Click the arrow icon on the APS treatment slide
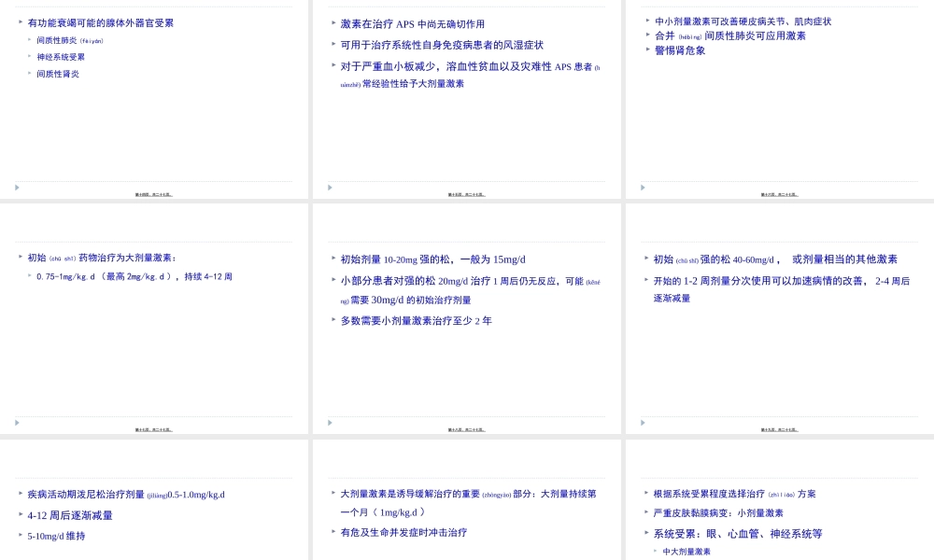 click(x=329, y=187)
